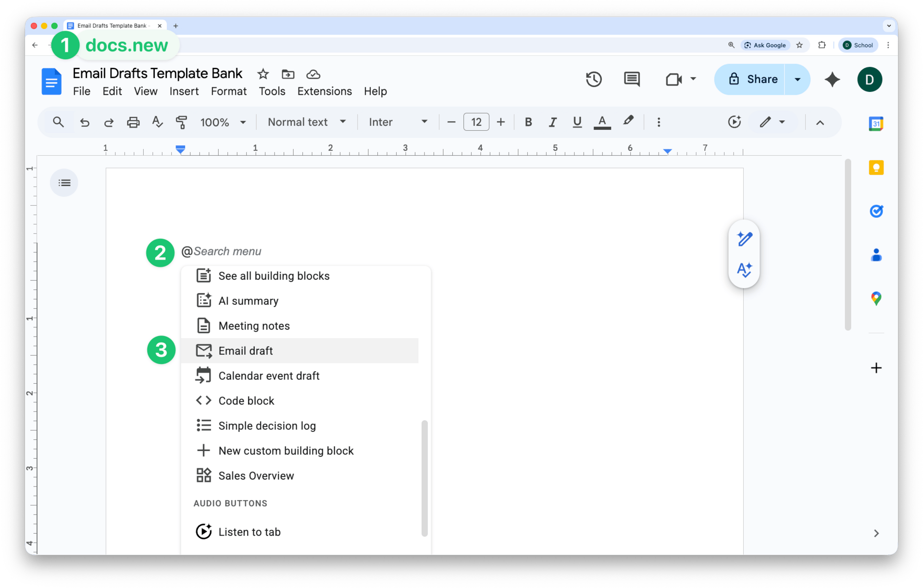
Task: Click the Gemini sparkle icon
Action: click(x=832, y=79)
